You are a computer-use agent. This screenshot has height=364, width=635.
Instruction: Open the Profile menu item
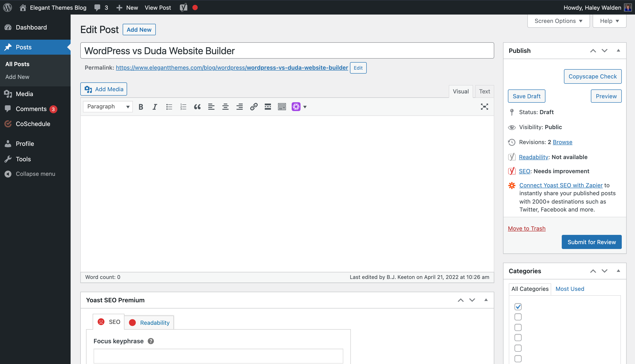(35, 143)
